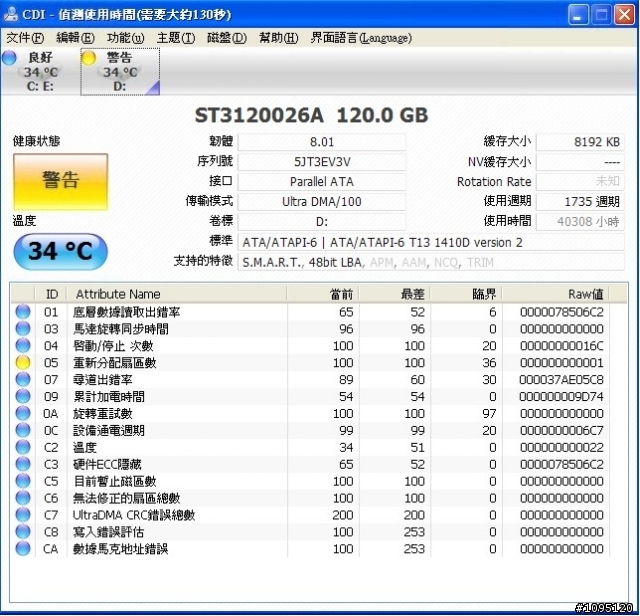The height and width of the screenshot is (616, 640).
Task: Click raw value 000037AE05C8
Action: [561, 380]
